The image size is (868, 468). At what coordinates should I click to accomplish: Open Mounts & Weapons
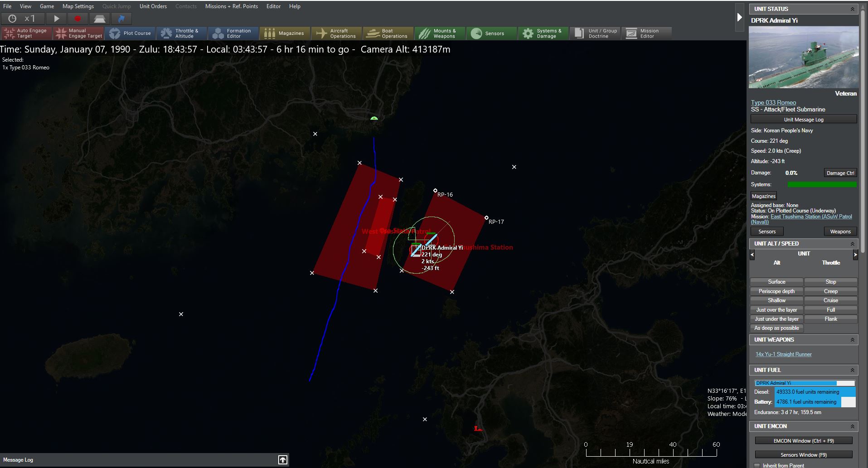pyautogui.click(x=440, y=34)
